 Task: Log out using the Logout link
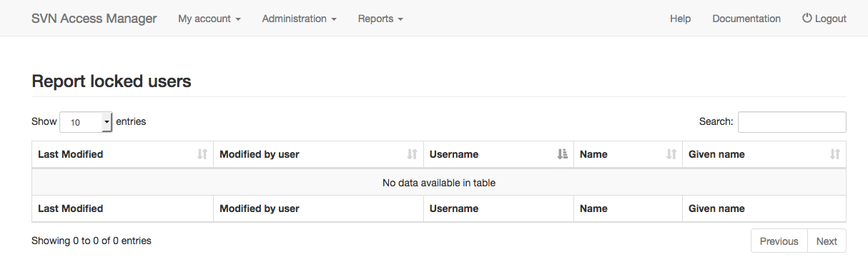(x=824, y=19)
